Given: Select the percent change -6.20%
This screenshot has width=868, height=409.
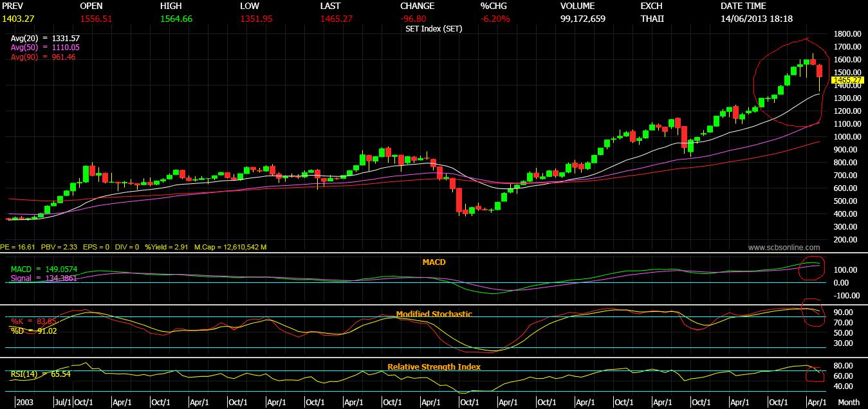Looking at the screenshot, I should pyautogui.click(x=495, y=19).
